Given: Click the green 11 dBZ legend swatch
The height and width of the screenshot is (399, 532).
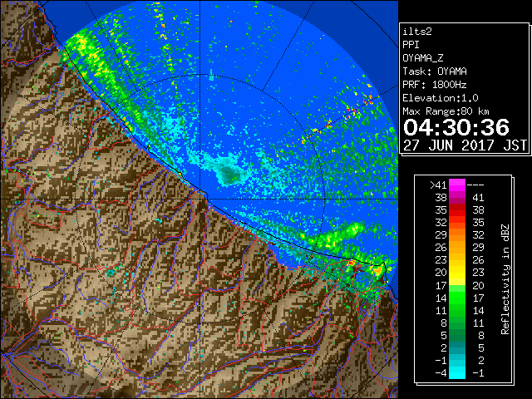Looking at the screenshot, I should click(x=457, y=310).
